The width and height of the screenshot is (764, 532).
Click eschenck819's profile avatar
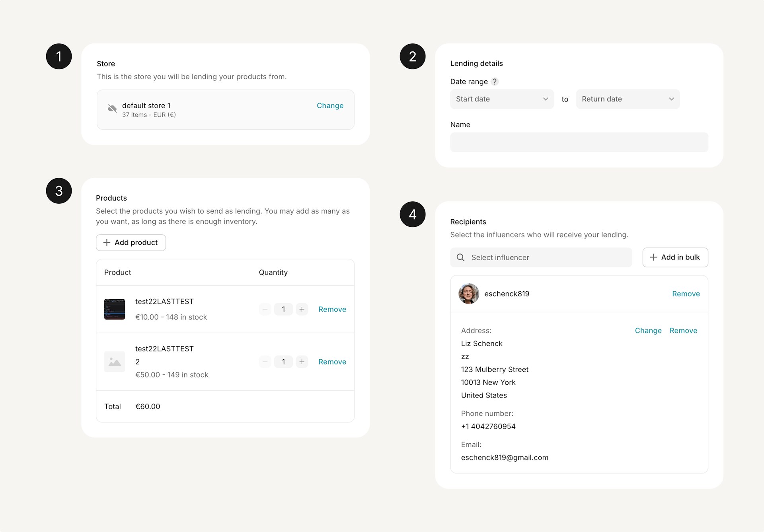pyautogui.click(x=469, y=294)
